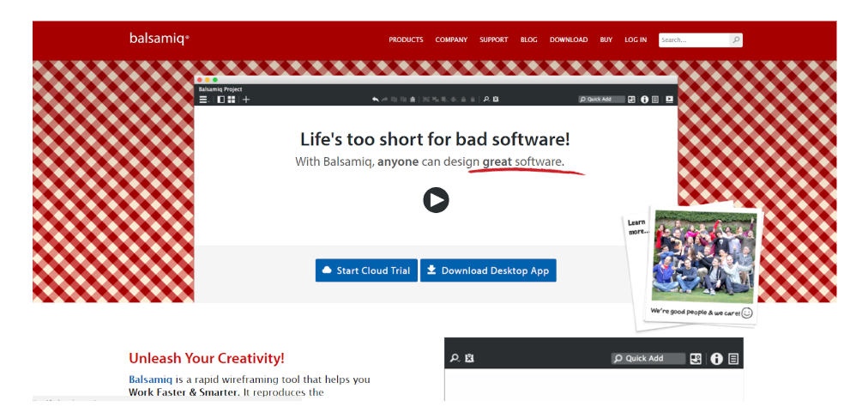
Task: Click the team group photo
Action: [703, 257]
